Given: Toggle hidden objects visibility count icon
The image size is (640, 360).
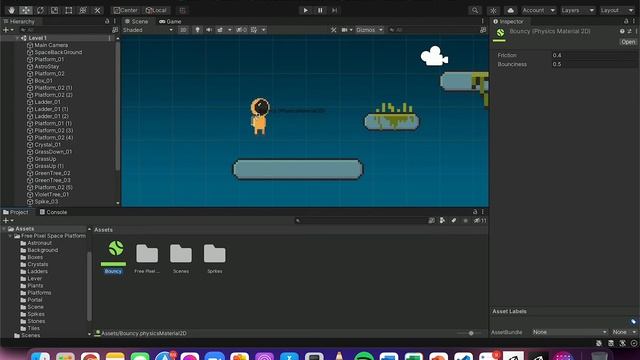Looking at the screenshot, I should [x=241, y=30].
